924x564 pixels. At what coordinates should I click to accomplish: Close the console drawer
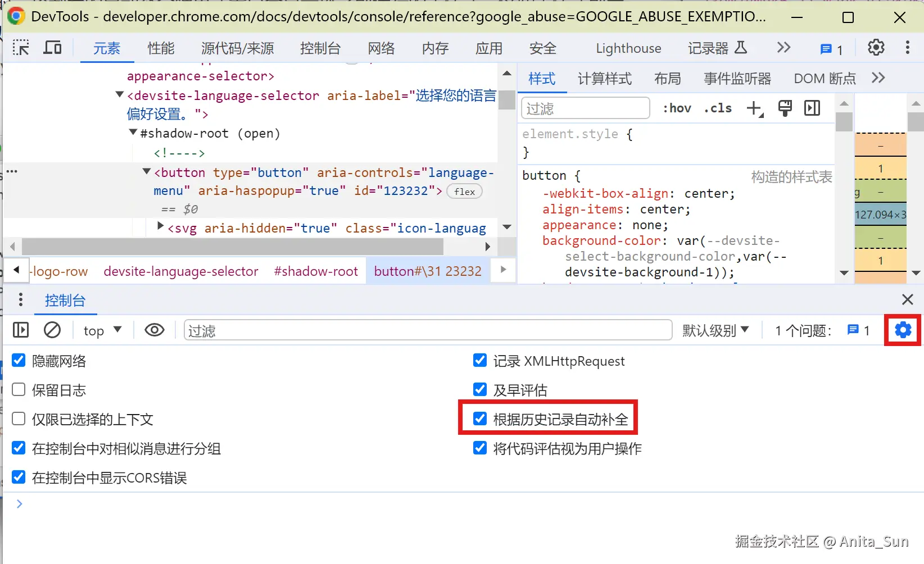point(907,299)
